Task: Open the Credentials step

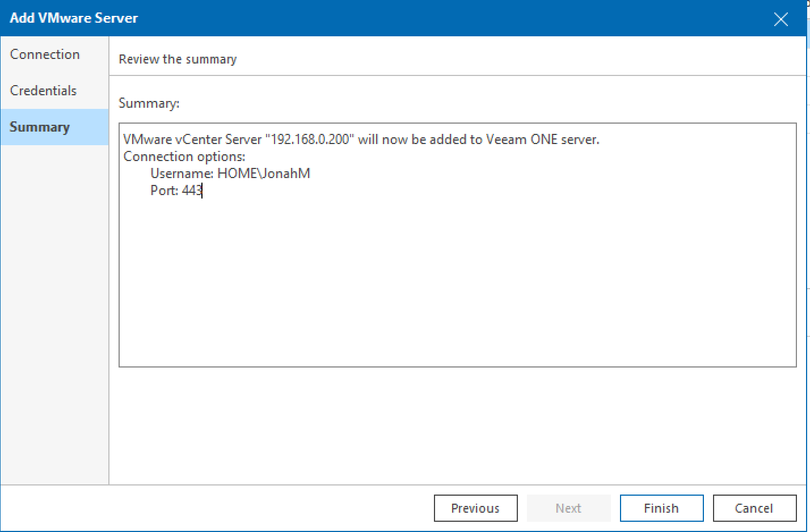Action: tap(43, 90)
